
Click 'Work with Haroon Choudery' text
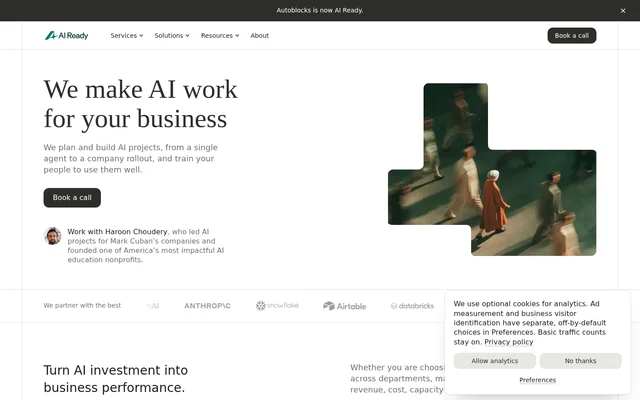pyautogui.click(x=118, y=231)
